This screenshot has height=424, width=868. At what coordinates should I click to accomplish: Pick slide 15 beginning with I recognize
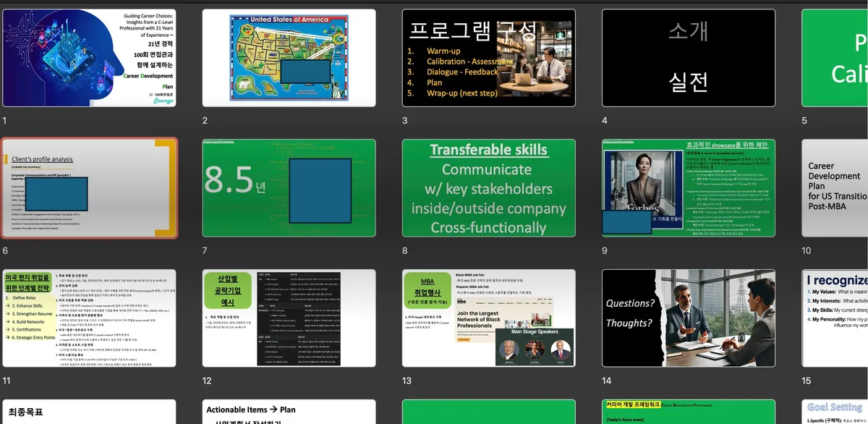(835, 318)
